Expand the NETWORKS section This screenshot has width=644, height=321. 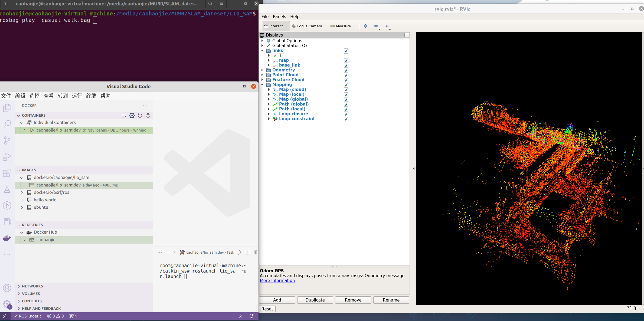[x=19, y=286]
